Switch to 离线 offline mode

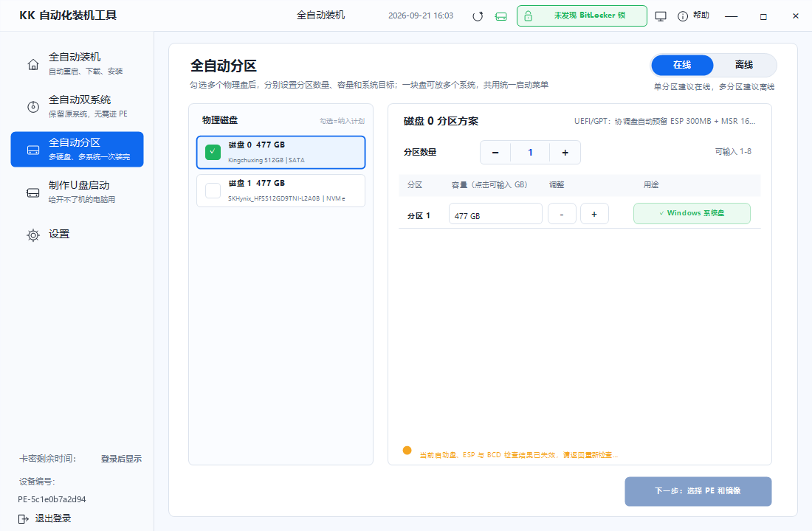click(x=743, y=65)
